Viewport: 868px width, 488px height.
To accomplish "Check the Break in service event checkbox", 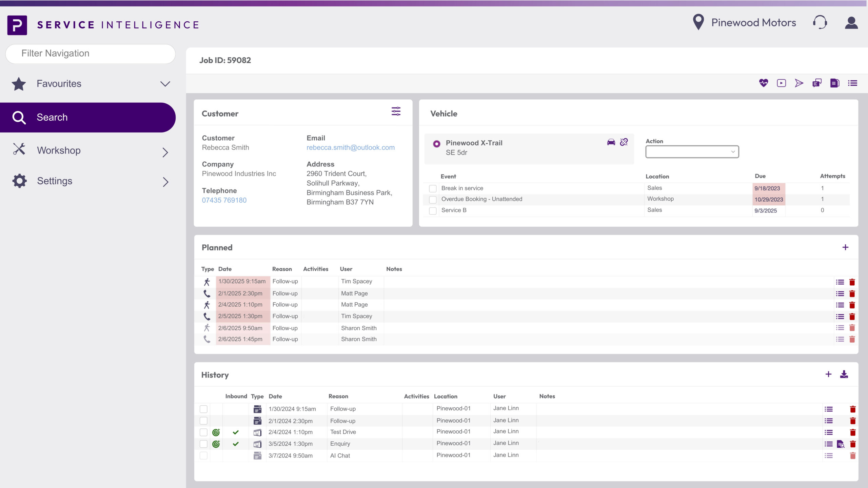I will [x=433, y=188].
